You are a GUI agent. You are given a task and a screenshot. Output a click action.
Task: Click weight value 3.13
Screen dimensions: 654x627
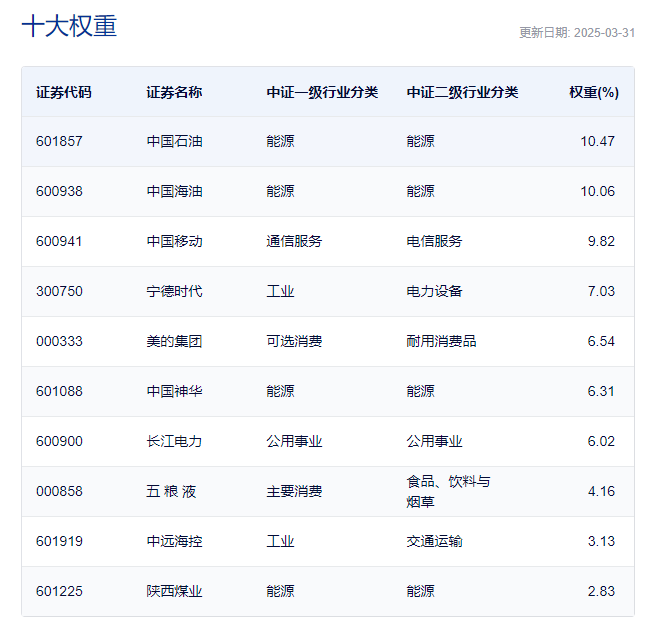point(601,541)
